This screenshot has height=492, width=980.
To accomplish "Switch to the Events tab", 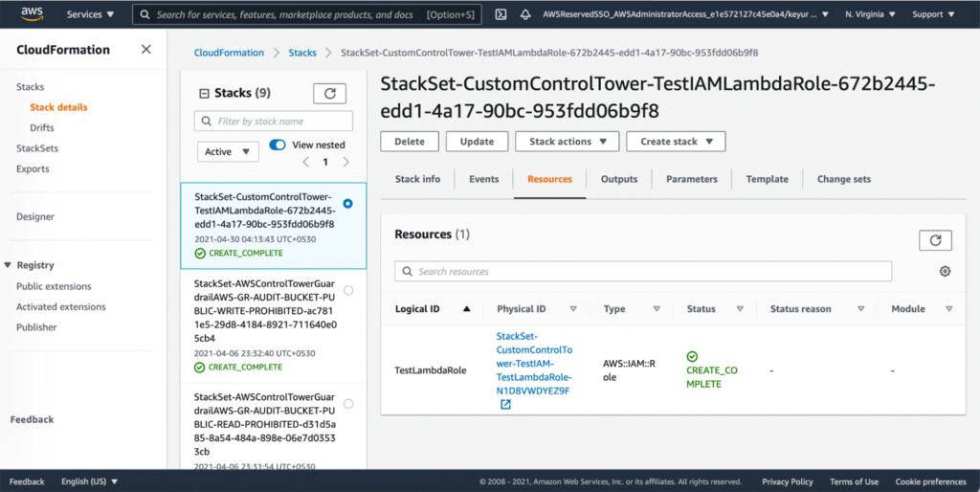I will (x=483, y=179).
